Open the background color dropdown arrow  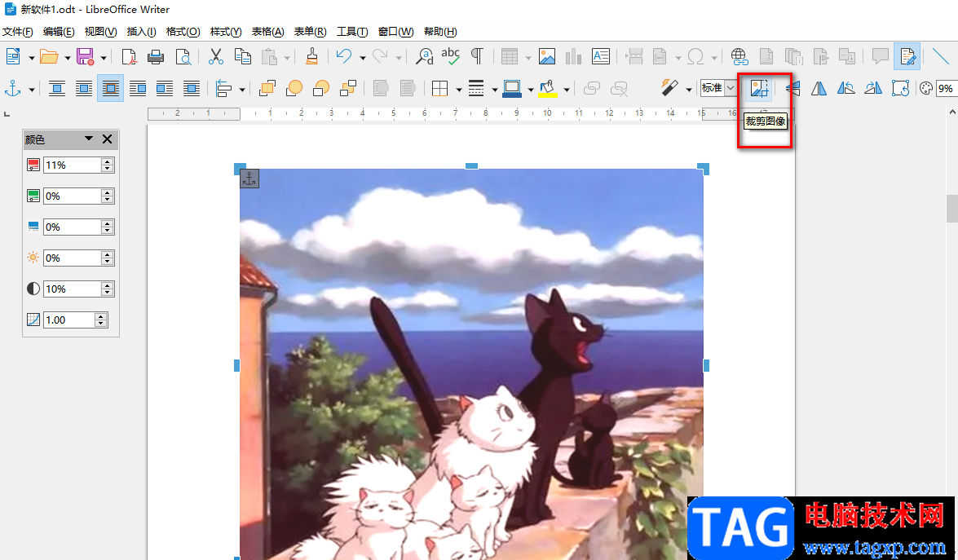(x=567, y=90)
